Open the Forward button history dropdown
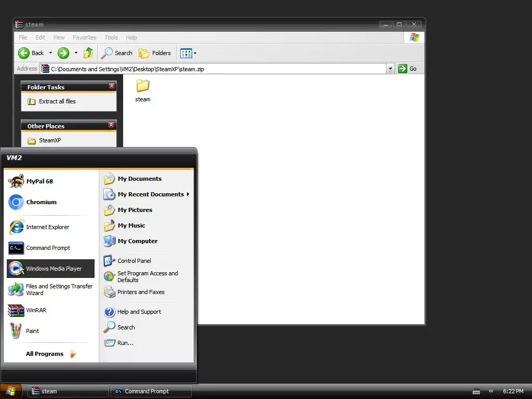This screenshot has width=532, height=399. tap(76, 53)
